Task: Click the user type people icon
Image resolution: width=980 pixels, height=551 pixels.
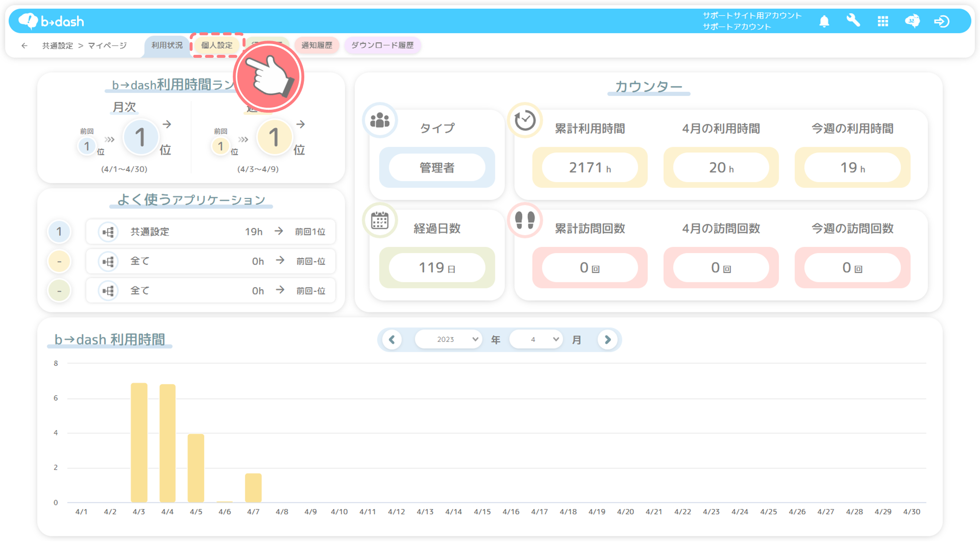Action: click(x=380, y=120)
